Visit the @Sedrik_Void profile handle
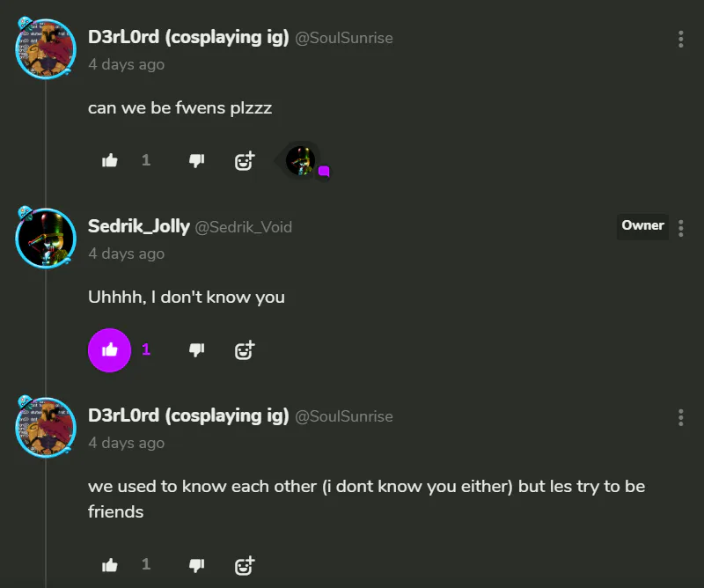Image resolution: width=704 pixels, height=588 pixels. pyautogui.click(x=243, y=227)
